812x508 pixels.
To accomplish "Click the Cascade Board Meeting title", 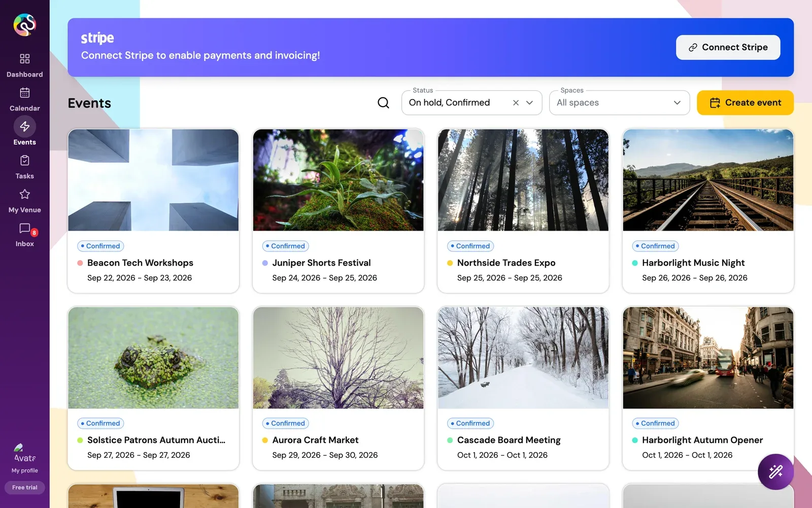I will (509, 440).
